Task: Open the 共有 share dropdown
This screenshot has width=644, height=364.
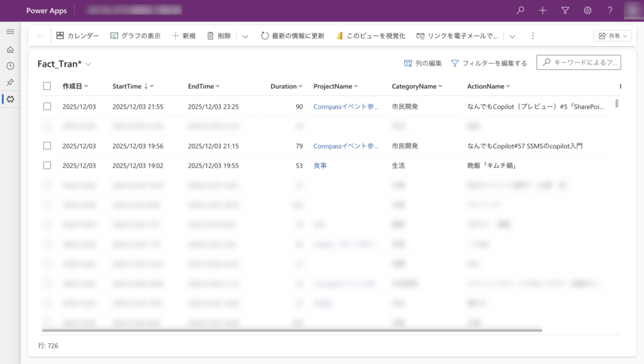Action: pyautogui.click(x=612, y=36)
